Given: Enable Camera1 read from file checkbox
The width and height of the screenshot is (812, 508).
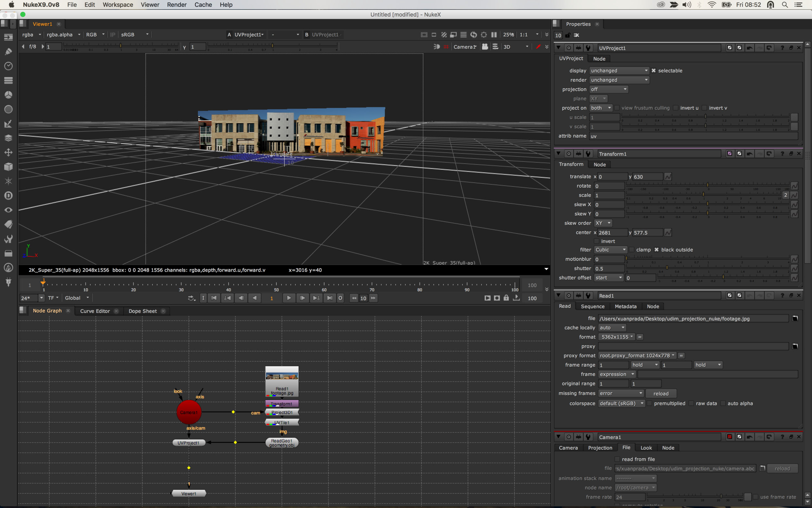Looking at the screenshot, I should 617,459.
